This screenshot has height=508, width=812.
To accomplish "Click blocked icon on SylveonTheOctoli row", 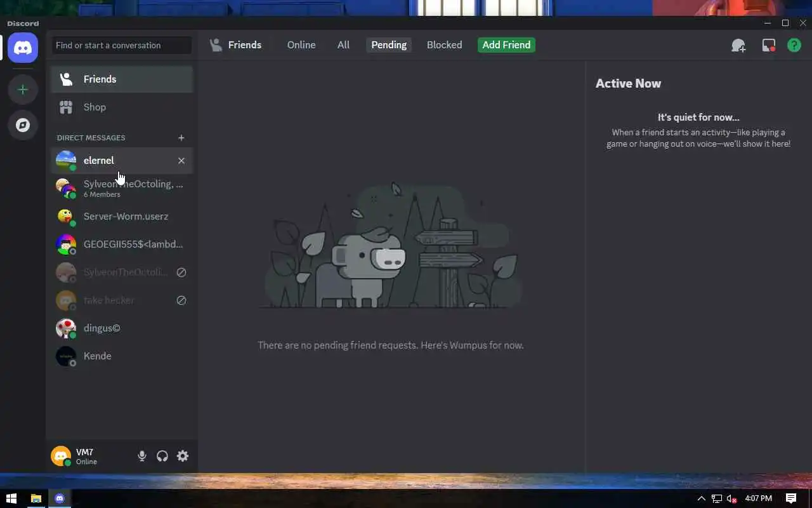I will [x=181, y=272].
